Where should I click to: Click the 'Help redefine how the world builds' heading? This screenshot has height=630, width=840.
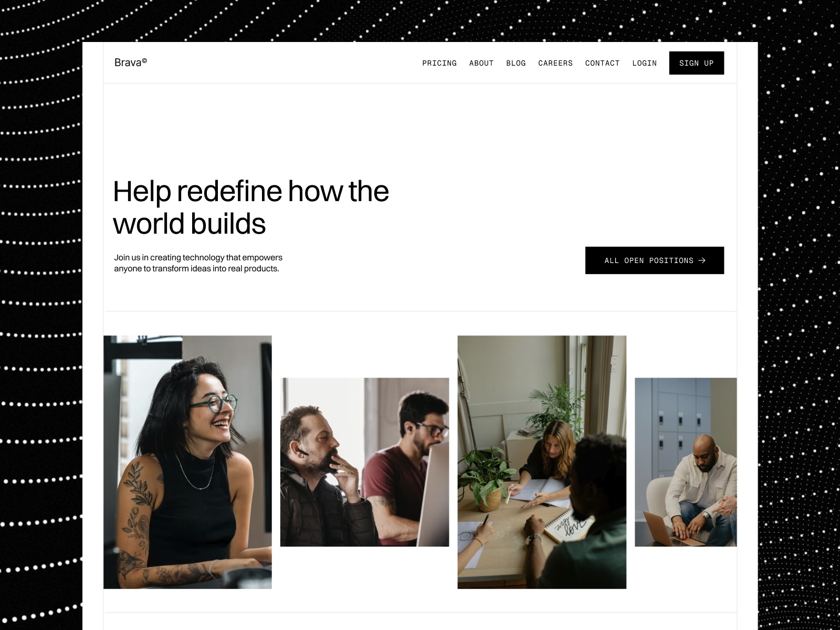251,207
